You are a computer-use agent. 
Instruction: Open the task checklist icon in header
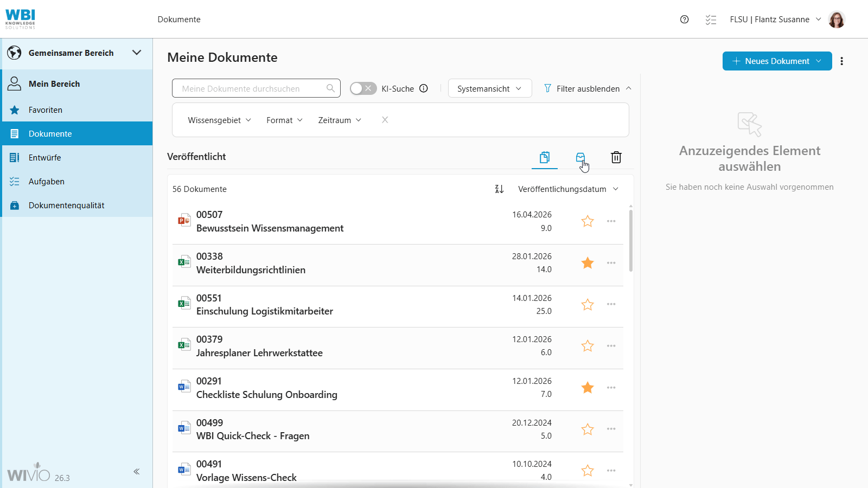click(x=711, y=20)
